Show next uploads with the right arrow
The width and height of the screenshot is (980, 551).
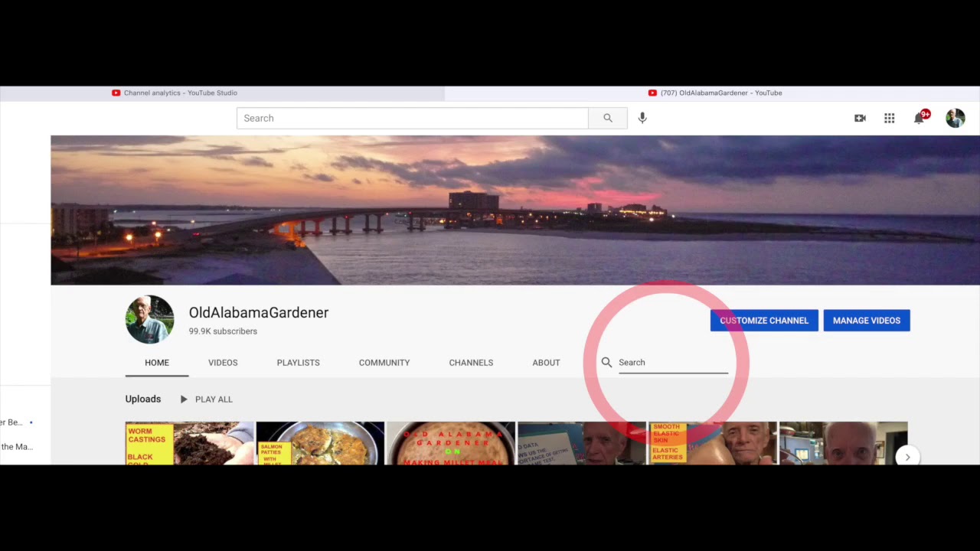[907, 457]
